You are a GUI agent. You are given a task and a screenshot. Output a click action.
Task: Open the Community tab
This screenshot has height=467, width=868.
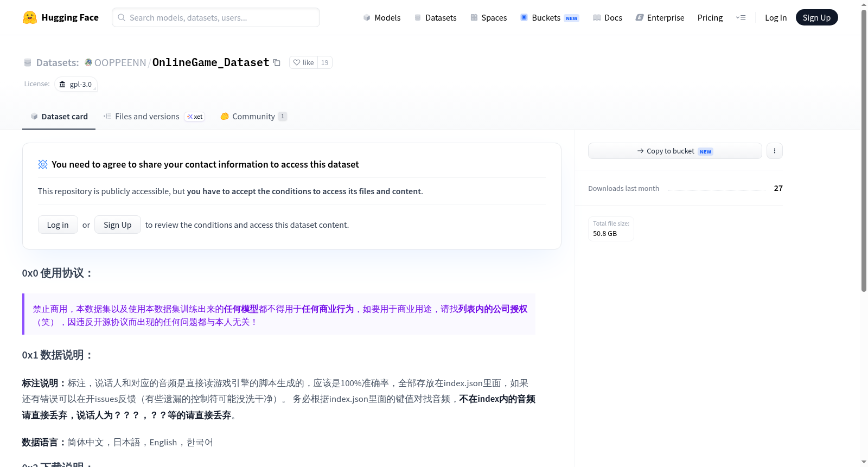coord(253,116)
